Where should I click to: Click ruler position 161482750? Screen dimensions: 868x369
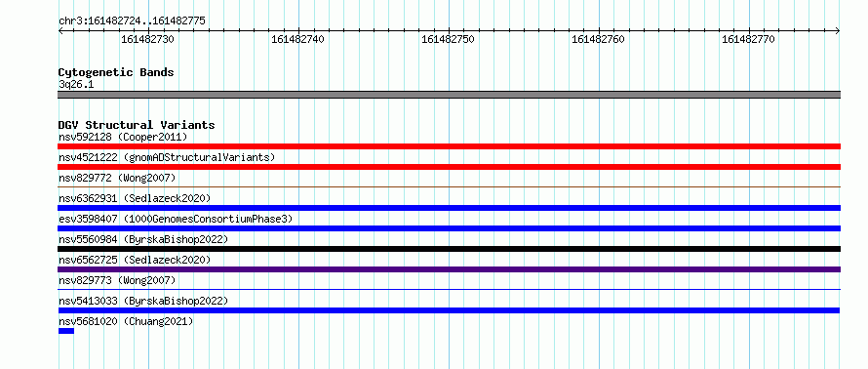tap(448, 39)
